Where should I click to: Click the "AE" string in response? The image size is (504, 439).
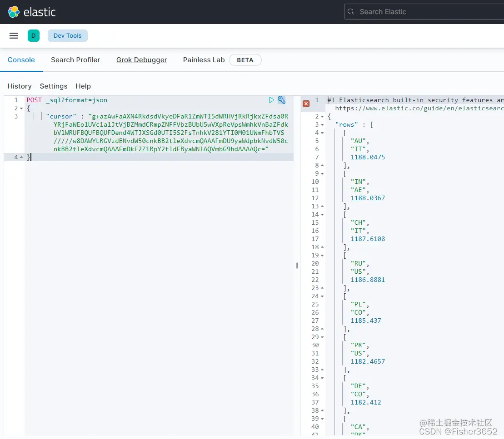coord(358,190)
